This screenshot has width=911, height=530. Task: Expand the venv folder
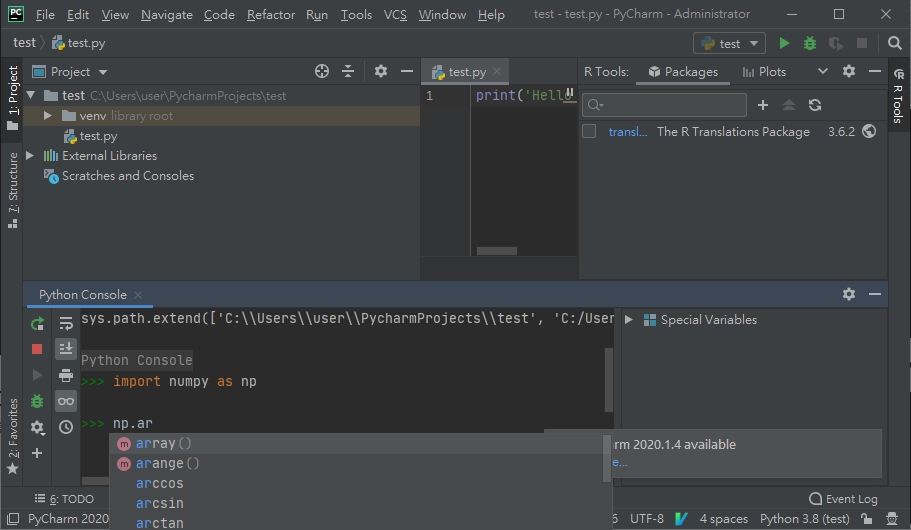coord(48,116)
